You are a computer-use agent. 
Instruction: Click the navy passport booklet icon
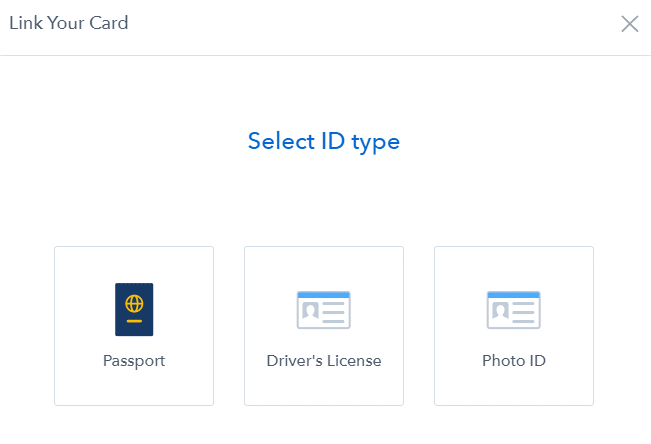134,309
